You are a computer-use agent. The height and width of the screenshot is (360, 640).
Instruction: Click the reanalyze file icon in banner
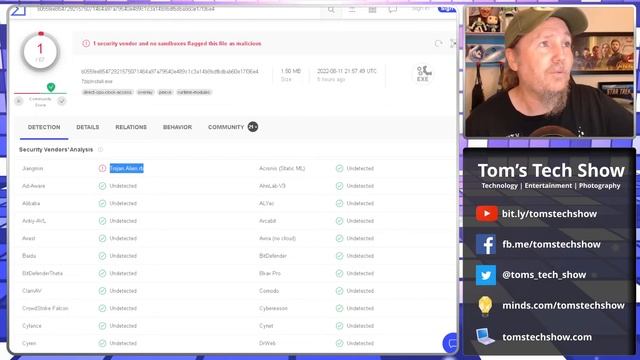(x=439, y=43)
